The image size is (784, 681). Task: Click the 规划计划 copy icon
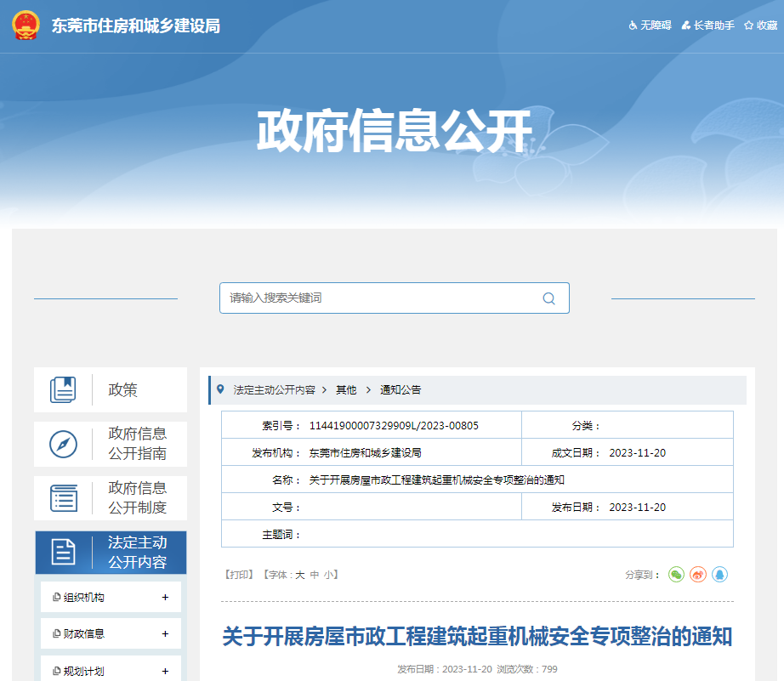coord(56,671)
